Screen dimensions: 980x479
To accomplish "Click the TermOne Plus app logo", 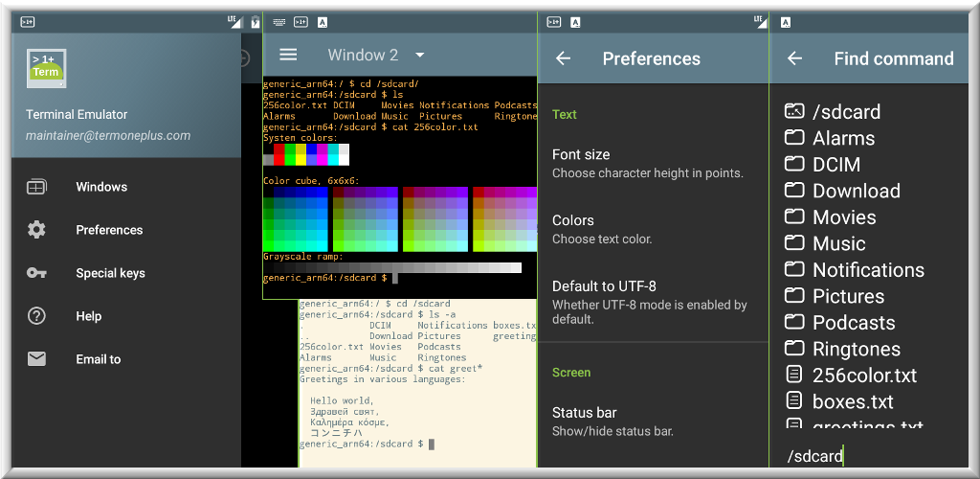I will 46,68.
